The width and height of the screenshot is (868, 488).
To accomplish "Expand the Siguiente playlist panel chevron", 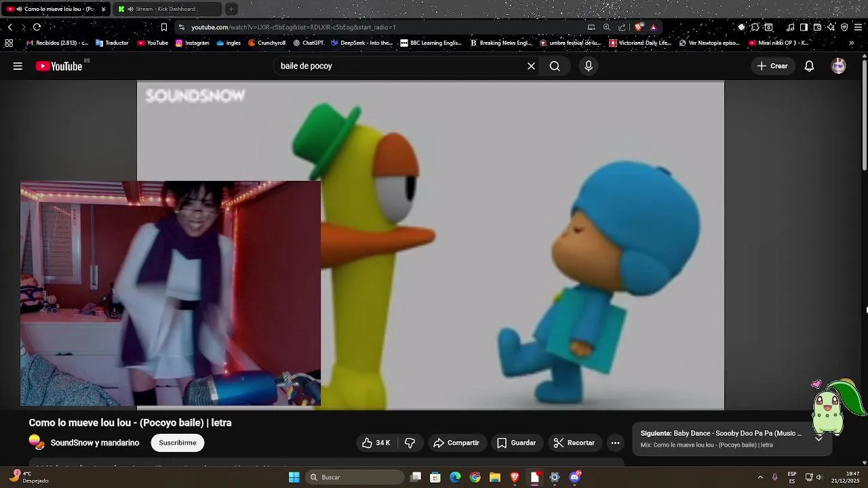I will 818,439.
